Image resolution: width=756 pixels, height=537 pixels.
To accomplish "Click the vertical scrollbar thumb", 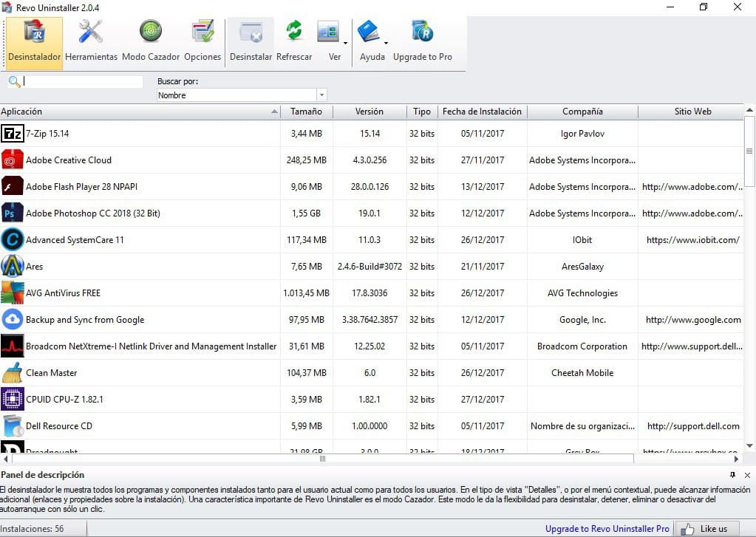I will 750,151.
